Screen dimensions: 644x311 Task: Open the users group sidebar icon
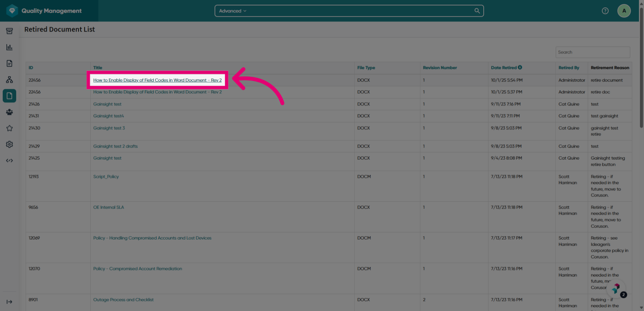(9, 112)
